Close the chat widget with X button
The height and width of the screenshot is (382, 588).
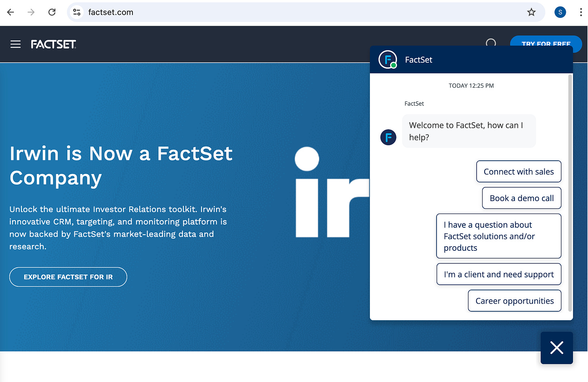click(x=557, y=348)
